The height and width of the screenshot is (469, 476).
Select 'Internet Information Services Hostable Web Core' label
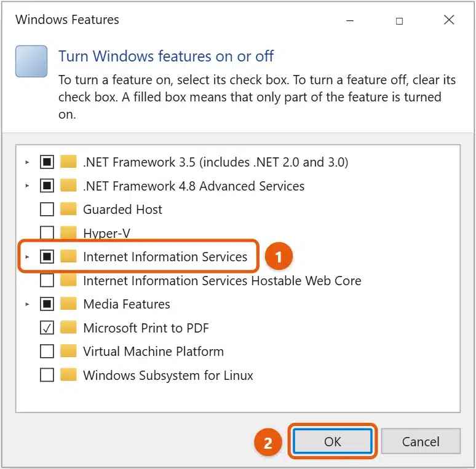point(222,281)
